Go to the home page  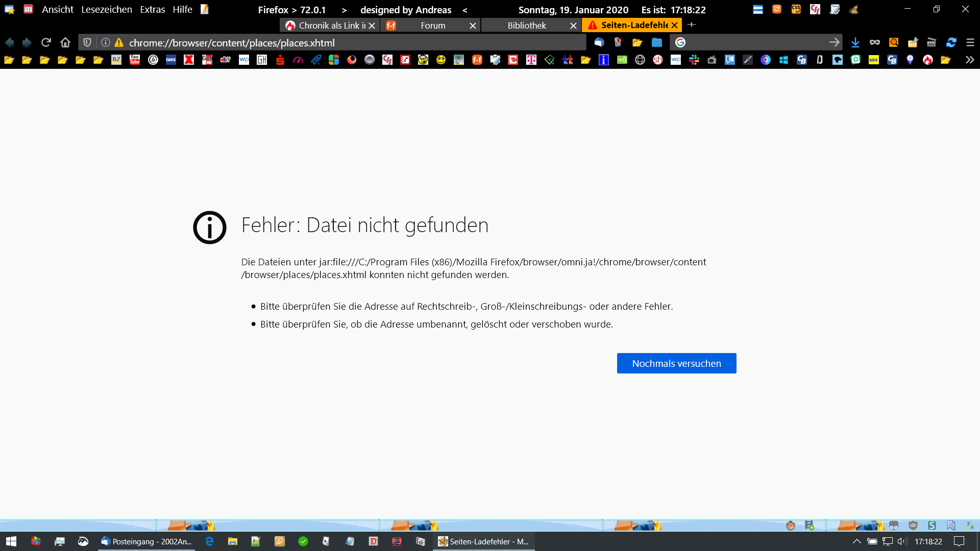(x=65, y=42)
